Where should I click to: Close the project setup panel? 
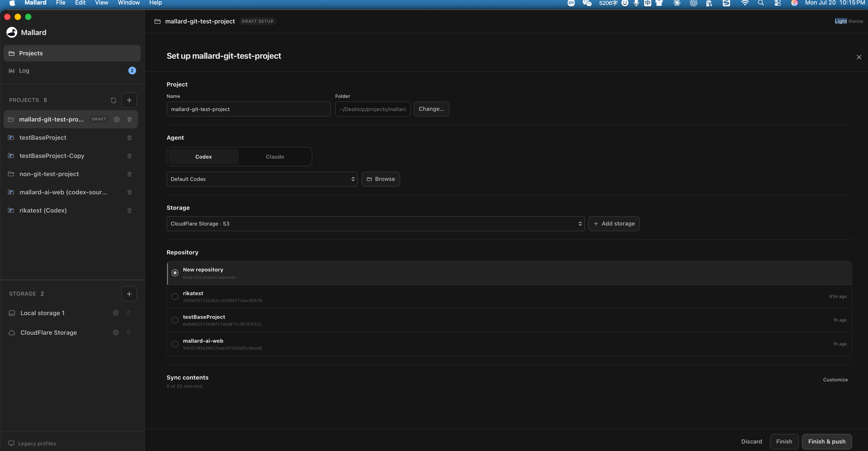click(x=859, y=57)
